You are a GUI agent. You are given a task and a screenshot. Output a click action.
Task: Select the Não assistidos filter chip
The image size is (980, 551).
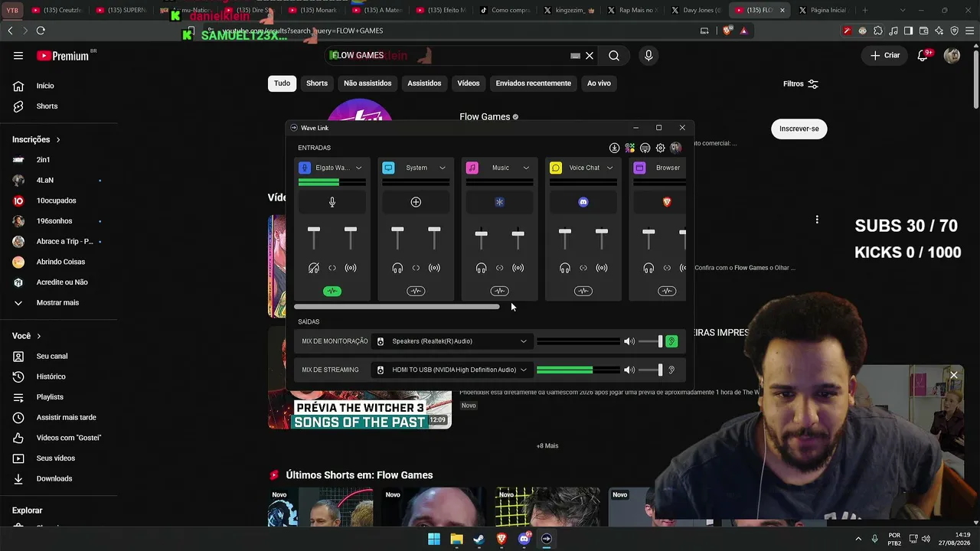pyautogui.click(x=367, y=83)
